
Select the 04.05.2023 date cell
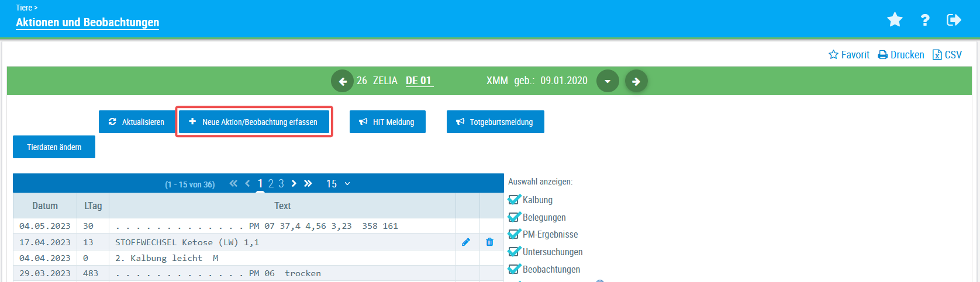(x=45, y=226)
